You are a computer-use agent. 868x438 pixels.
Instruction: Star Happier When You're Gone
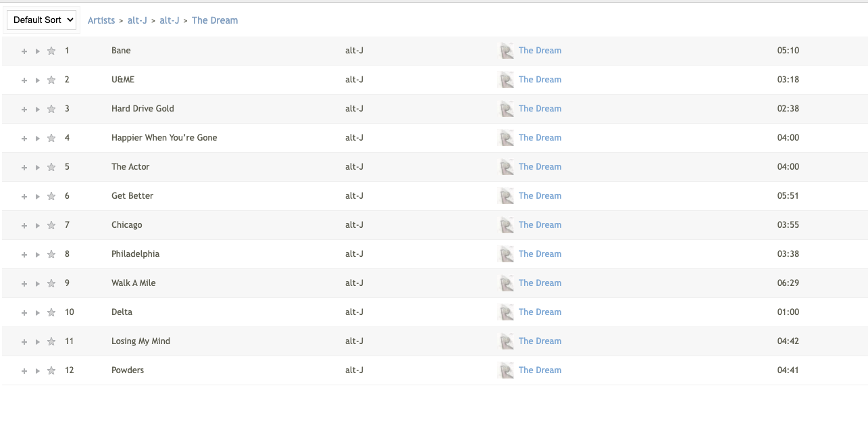51,138
